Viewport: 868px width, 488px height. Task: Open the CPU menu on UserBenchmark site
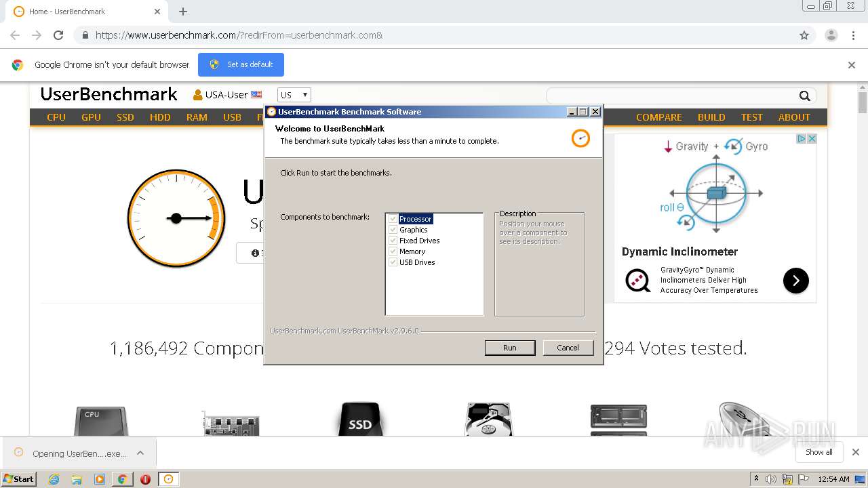click(x=56, y=117)
